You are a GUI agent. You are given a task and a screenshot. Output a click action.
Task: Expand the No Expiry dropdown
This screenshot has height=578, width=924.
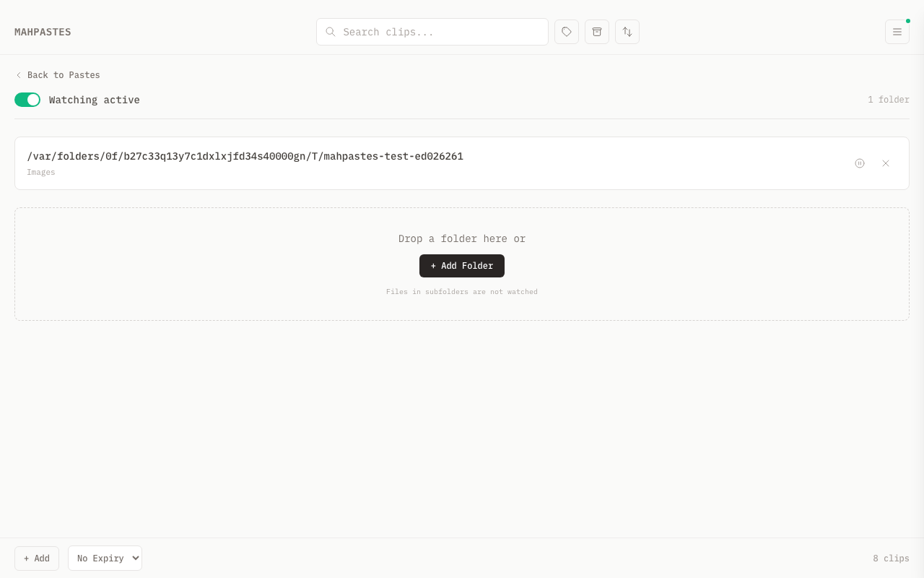105,558
